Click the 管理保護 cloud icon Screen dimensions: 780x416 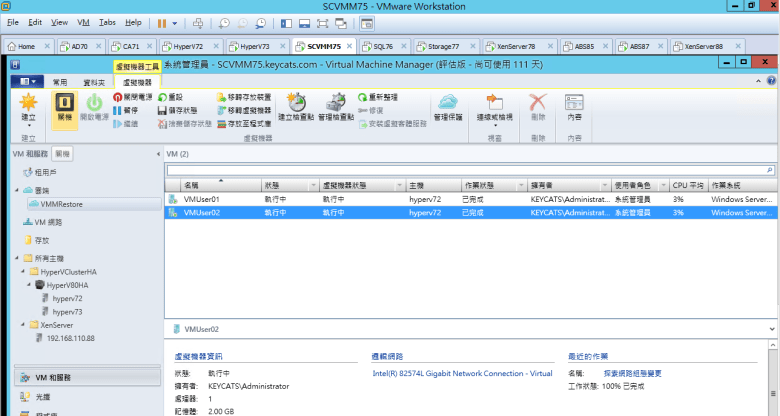click(x=449, y=103)
